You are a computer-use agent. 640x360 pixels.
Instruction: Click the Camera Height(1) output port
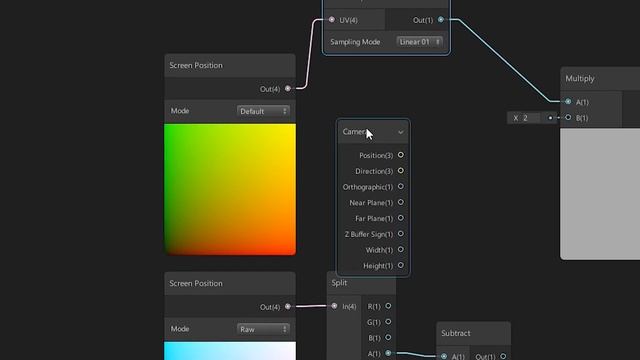coord(401,265)
